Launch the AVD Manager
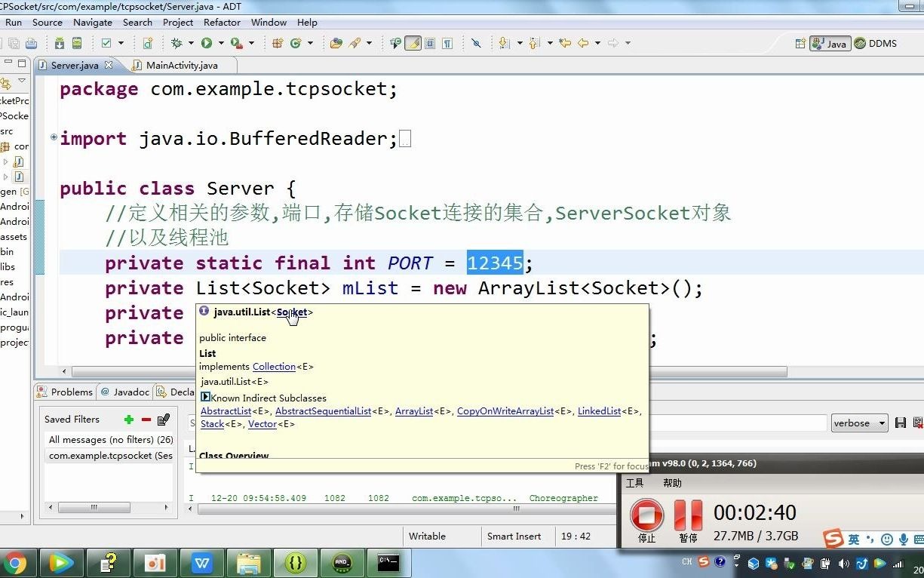This screenshot has width=924, height=578. (77, 43)
